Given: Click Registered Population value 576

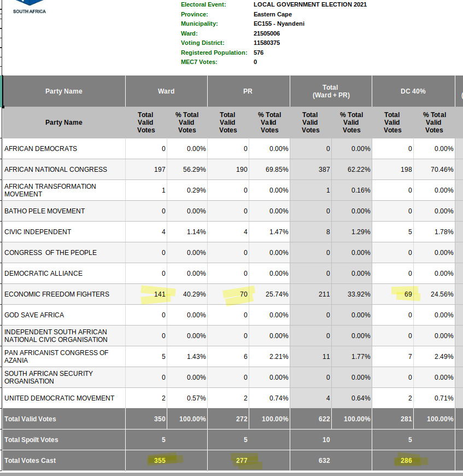Looking at the screenshot, I should (x=259, y=53).
